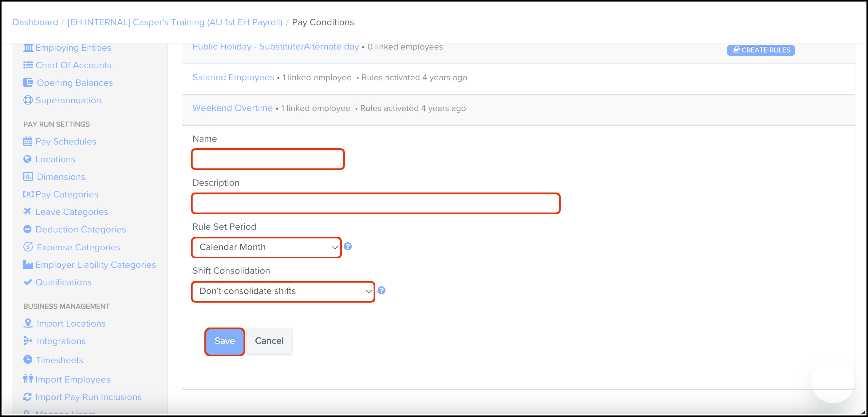This screenshot has height=417, width=868.
Task: Click the Superannuation lifebuoy icon
Action: pyautogui.click(x=28, y=100)
